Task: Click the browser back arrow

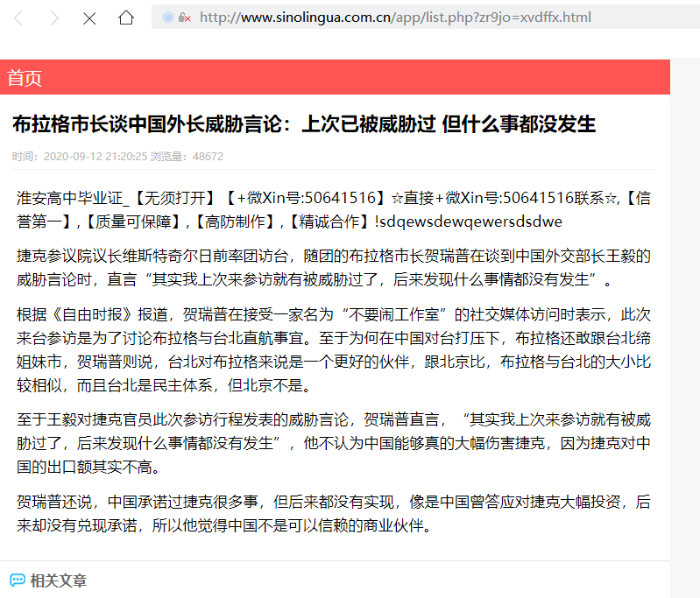Action: (18, 18)
